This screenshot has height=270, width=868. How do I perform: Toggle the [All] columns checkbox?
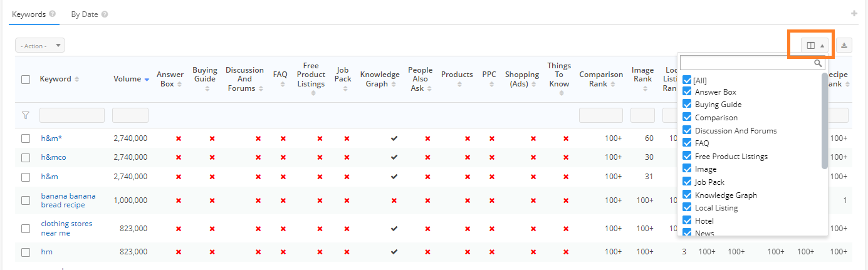tap(687, 80)
